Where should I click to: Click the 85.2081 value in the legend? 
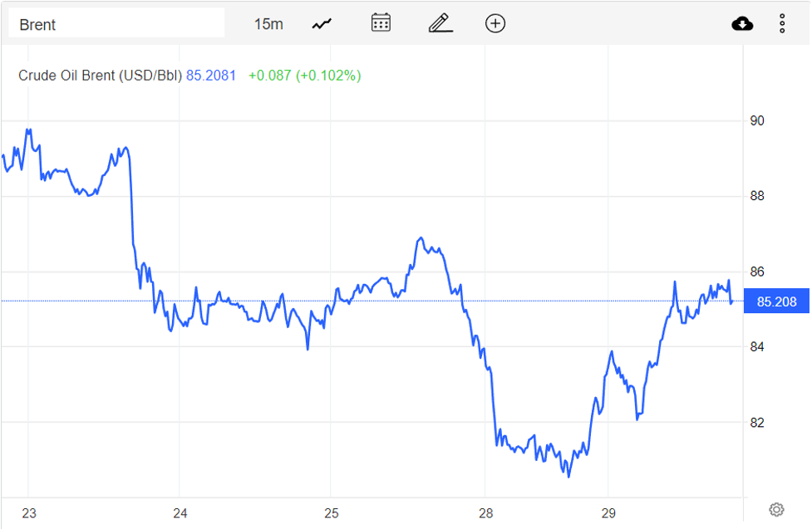tap(210, 76)
